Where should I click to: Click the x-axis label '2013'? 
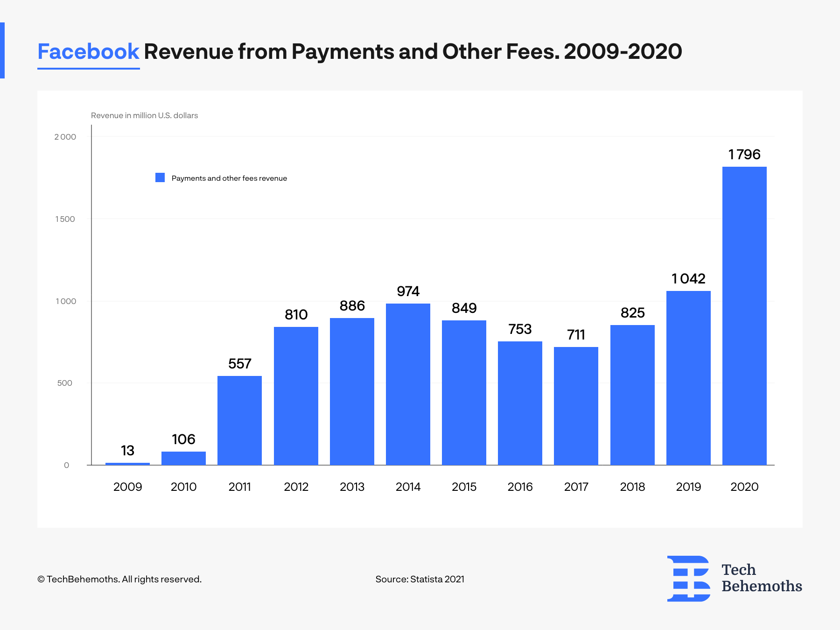tap(352, 487)
